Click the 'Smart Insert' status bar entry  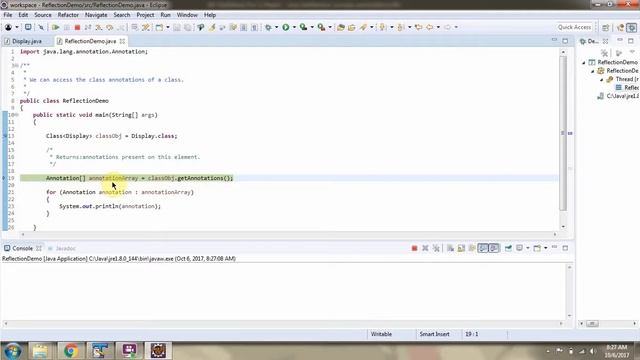point(434,334)
